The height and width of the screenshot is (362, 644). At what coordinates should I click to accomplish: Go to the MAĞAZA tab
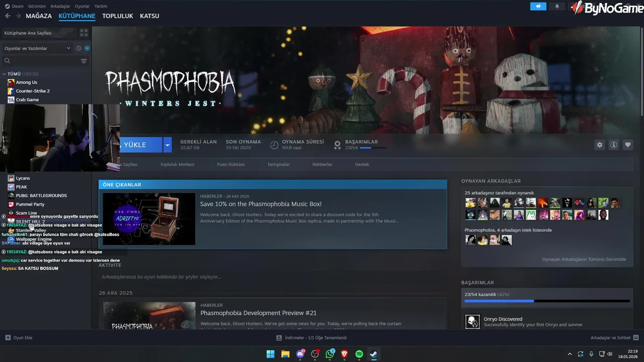(39, 16)
